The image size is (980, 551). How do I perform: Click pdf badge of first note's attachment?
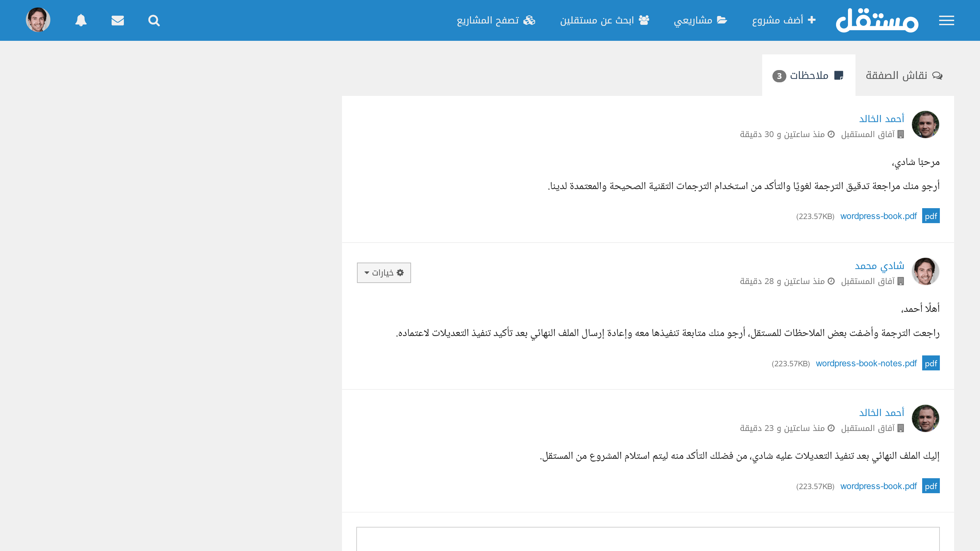click(x=931, y=216)
